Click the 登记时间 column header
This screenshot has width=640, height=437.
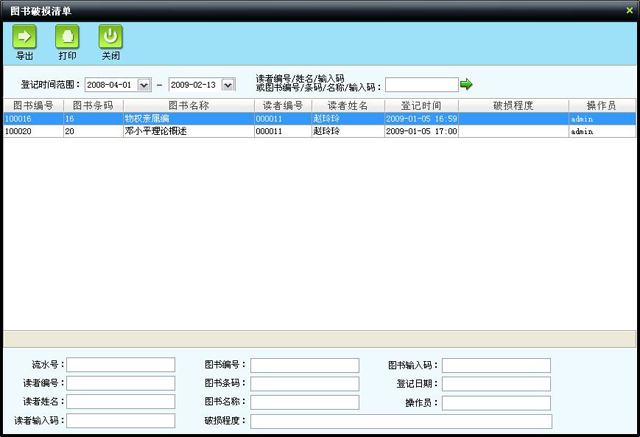tap(420, 105)
